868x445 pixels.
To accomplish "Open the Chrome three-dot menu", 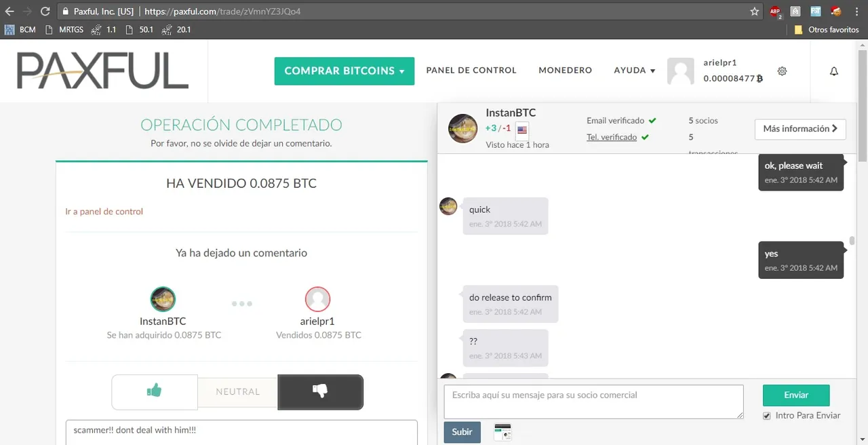I will pyautogui.click(x=857, y=12).
